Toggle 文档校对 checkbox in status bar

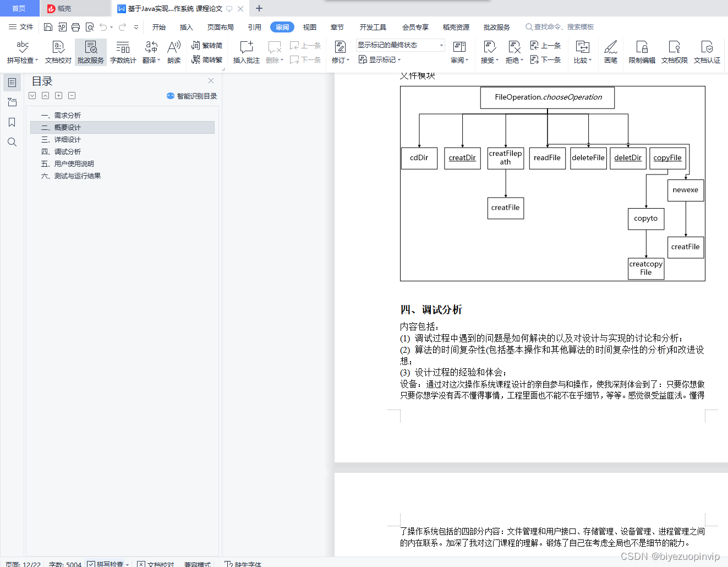point(141,564)
